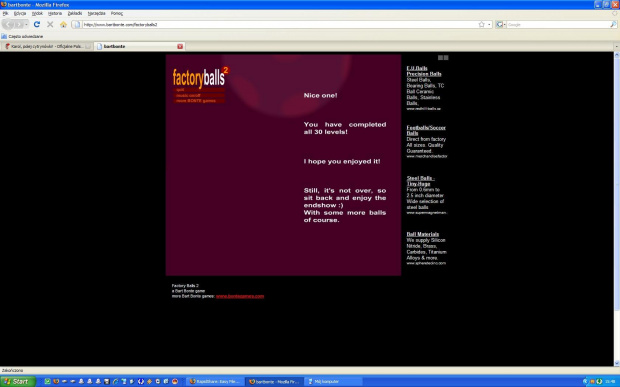This screenshot has height=387, width=620.
Task: Open the Historia menu
Action: pos(55,13)
